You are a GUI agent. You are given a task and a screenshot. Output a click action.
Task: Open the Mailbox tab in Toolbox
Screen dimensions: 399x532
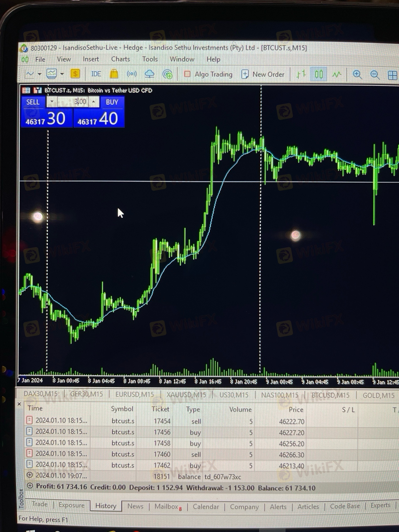168,506
